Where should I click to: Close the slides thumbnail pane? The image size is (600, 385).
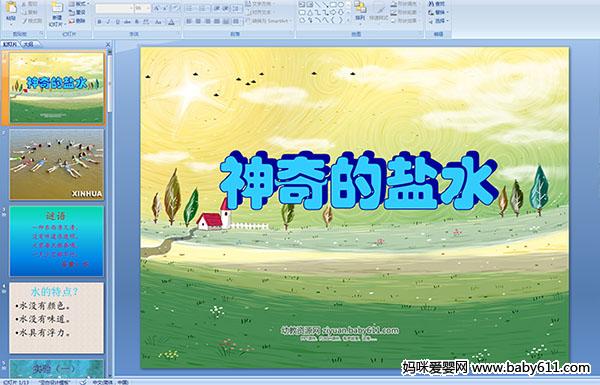108,44
